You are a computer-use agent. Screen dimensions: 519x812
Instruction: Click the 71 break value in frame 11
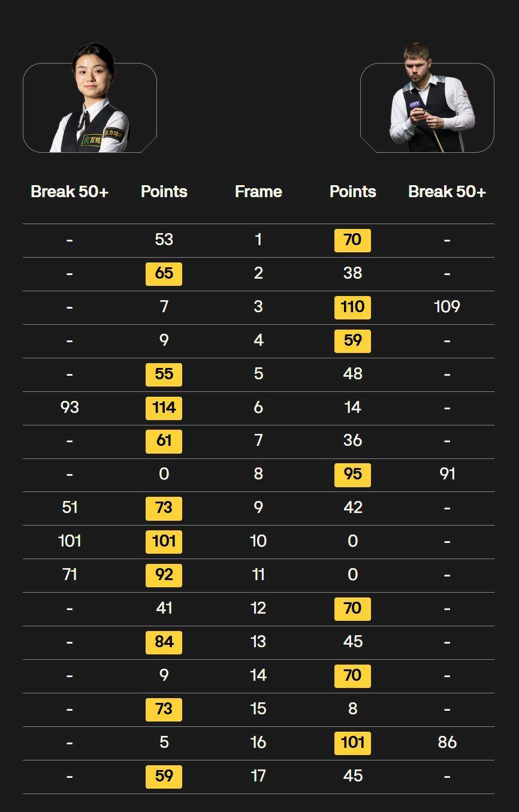70,575
